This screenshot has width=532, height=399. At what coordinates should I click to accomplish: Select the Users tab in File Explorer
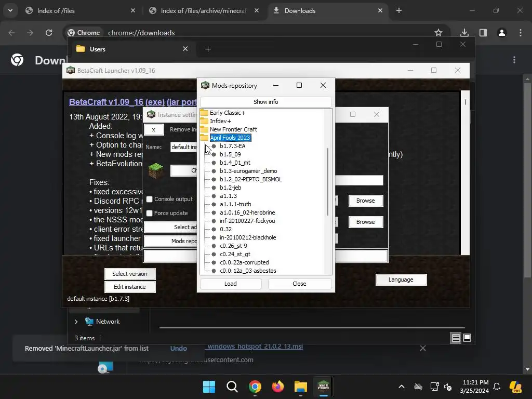[132, 49]
